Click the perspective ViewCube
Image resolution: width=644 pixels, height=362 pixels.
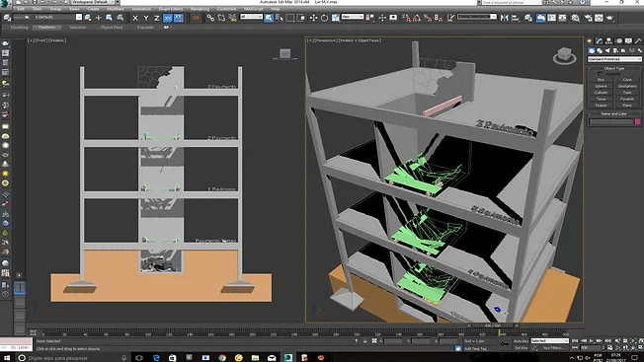click(x=564, y=55)
